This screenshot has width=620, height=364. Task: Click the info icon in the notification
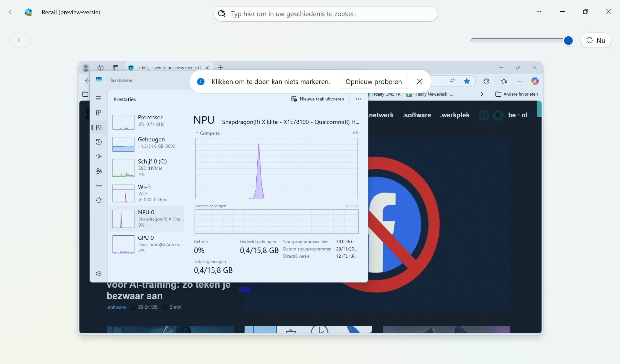201,82
